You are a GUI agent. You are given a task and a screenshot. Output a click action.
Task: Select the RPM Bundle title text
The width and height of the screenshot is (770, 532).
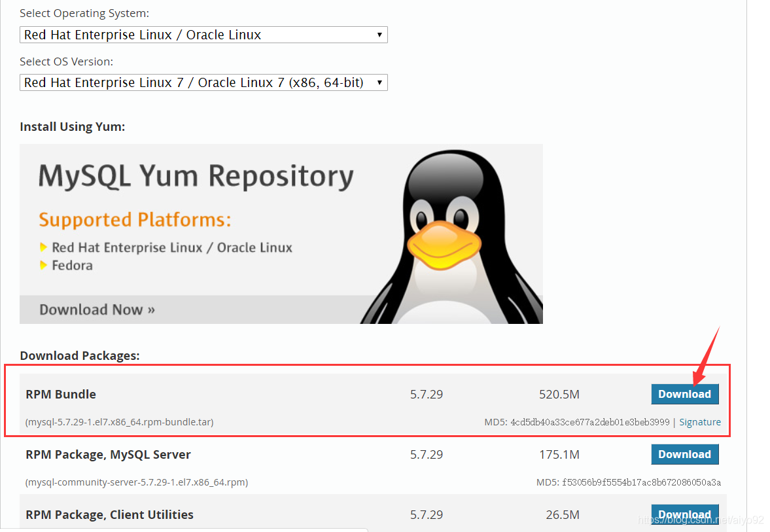tap(61, 395)
